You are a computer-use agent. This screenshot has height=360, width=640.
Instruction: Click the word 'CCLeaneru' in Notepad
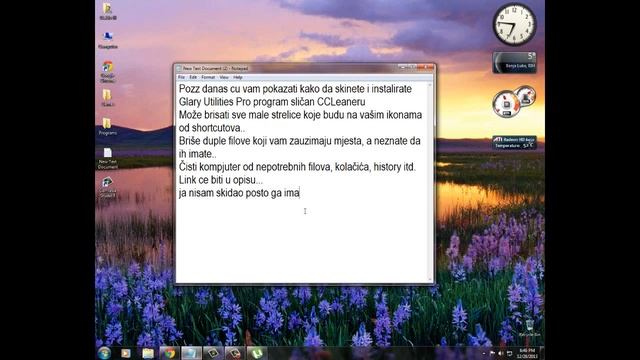click(x=341, y=102)
